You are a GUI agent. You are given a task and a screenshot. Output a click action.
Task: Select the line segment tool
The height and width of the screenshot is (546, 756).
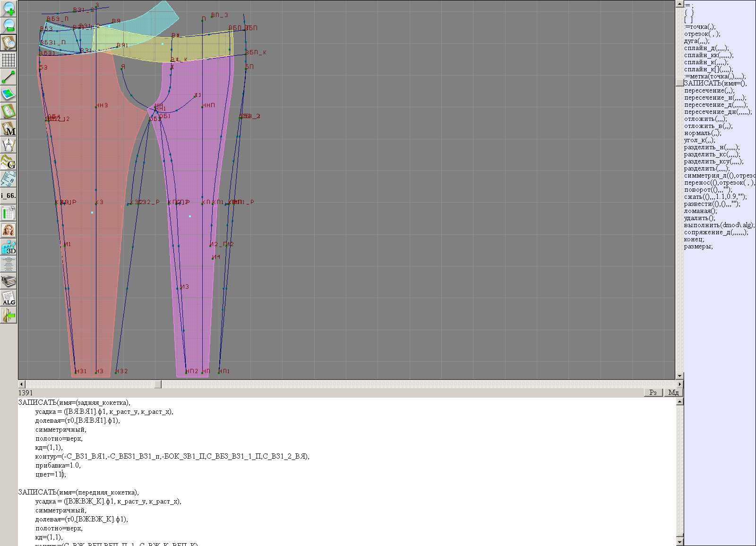coord(9,77)
